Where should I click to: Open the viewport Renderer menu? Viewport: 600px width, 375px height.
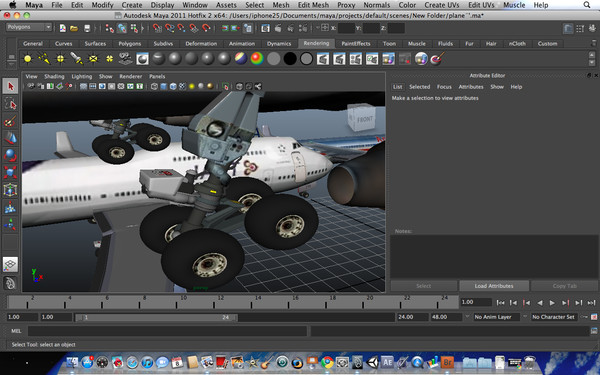click(x=130, y=77)
